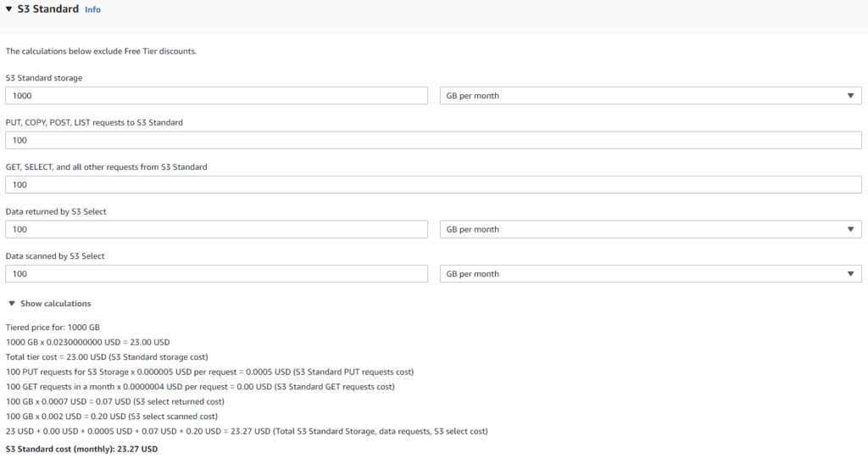Click the Data scanned dropdown arrow icon
The height and width of the screenshot is (459, 868).
click(850, 274)
